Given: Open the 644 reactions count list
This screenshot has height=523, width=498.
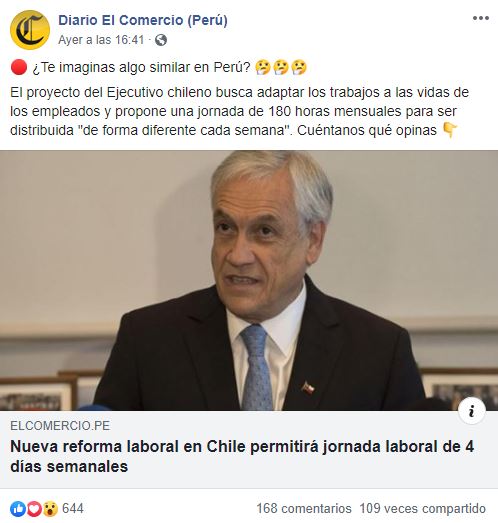Looking at the screenshot, I should click(x=73, y=509).
